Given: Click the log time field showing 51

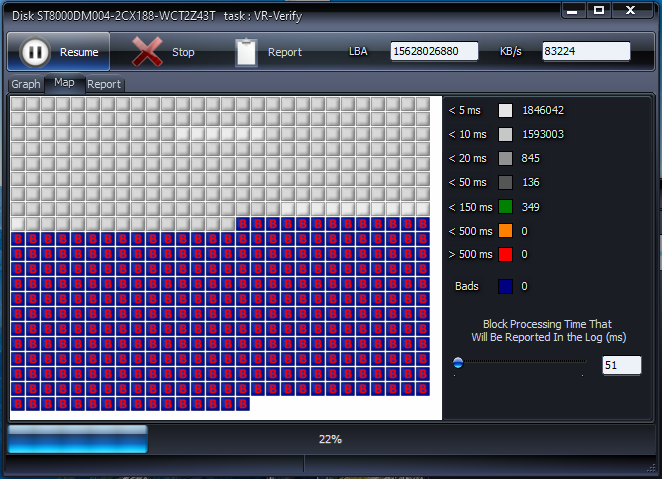Looking at the screenshot, I should click(x=621, y=365).
